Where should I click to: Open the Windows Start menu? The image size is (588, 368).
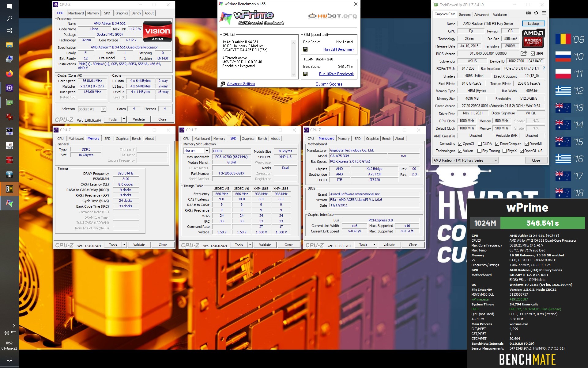[9, 6]
